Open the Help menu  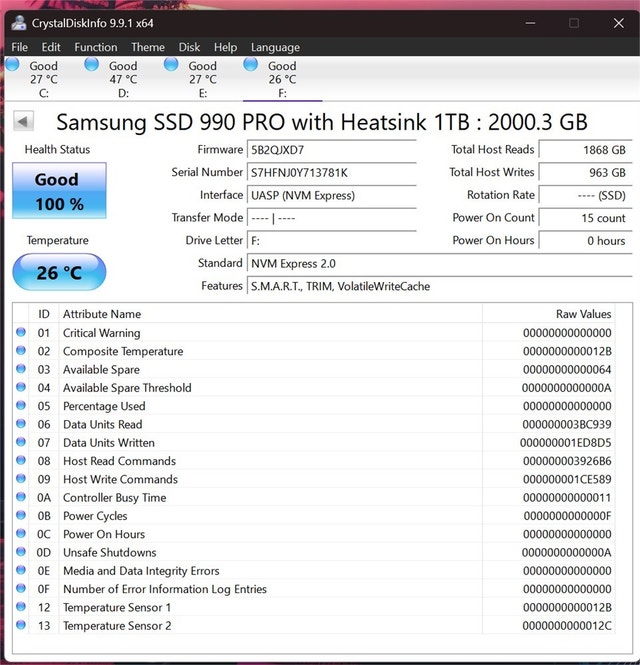click(225, 47)
